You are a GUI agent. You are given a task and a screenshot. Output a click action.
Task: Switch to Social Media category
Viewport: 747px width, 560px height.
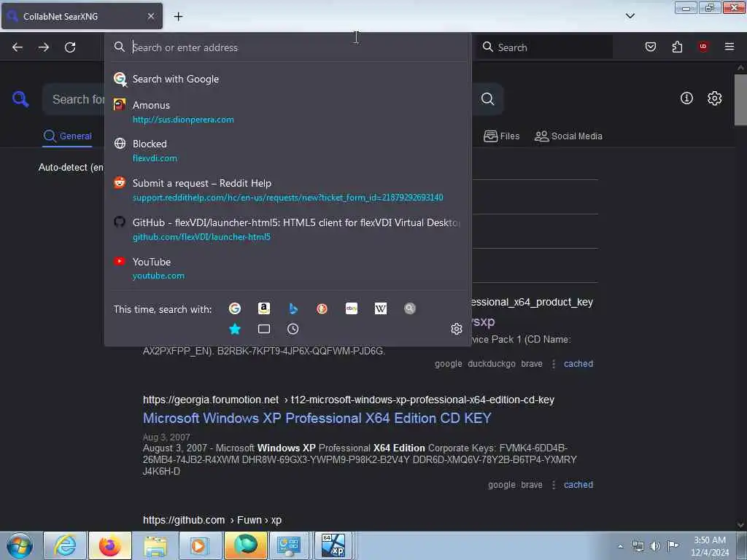[568, 136]
